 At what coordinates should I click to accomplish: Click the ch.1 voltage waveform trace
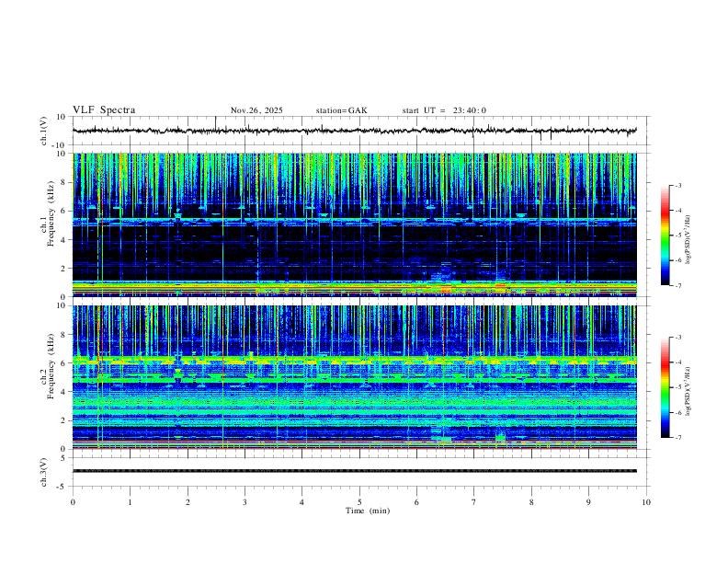coord(354,131)
